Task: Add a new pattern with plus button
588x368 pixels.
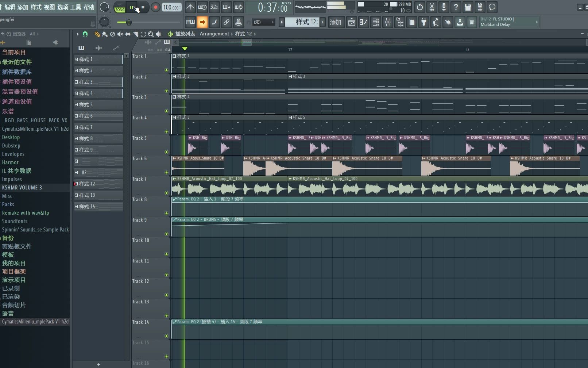Action: click(x=322, y=22)
